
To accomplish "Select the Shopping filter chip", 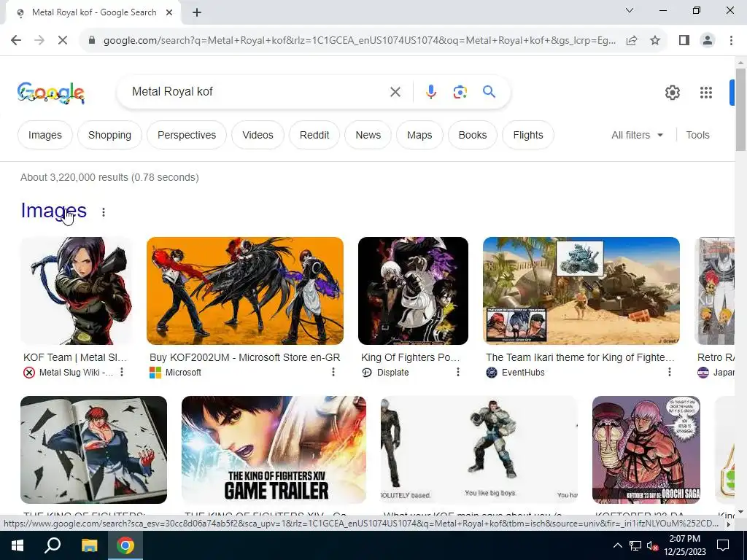I will point(109,135).
